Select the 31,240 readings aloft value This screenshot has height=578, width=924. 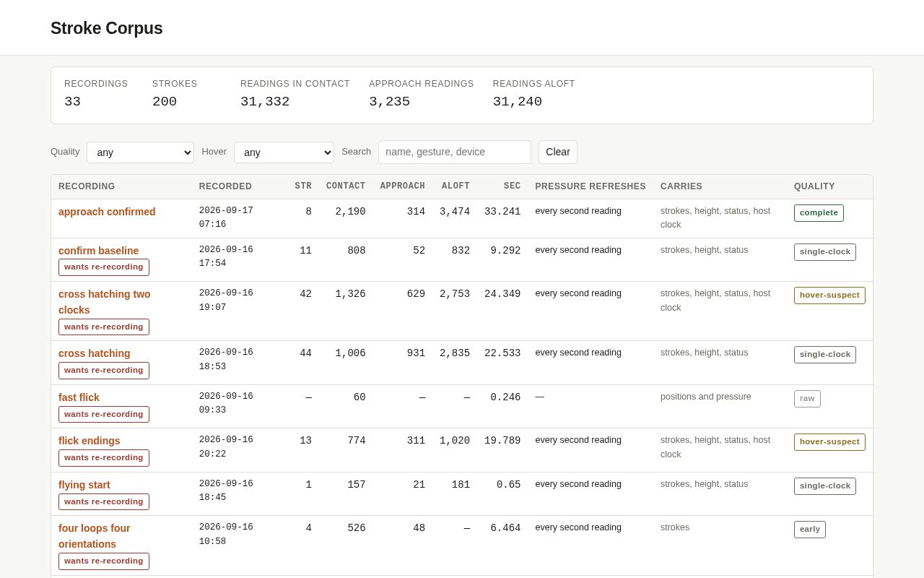tap(518, 102)
